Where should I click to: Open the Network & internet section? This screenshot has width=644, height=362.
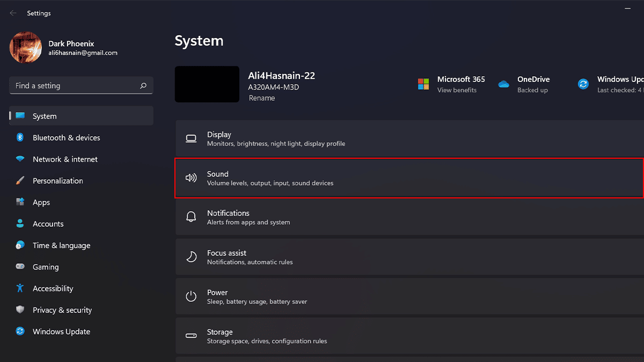65,159
